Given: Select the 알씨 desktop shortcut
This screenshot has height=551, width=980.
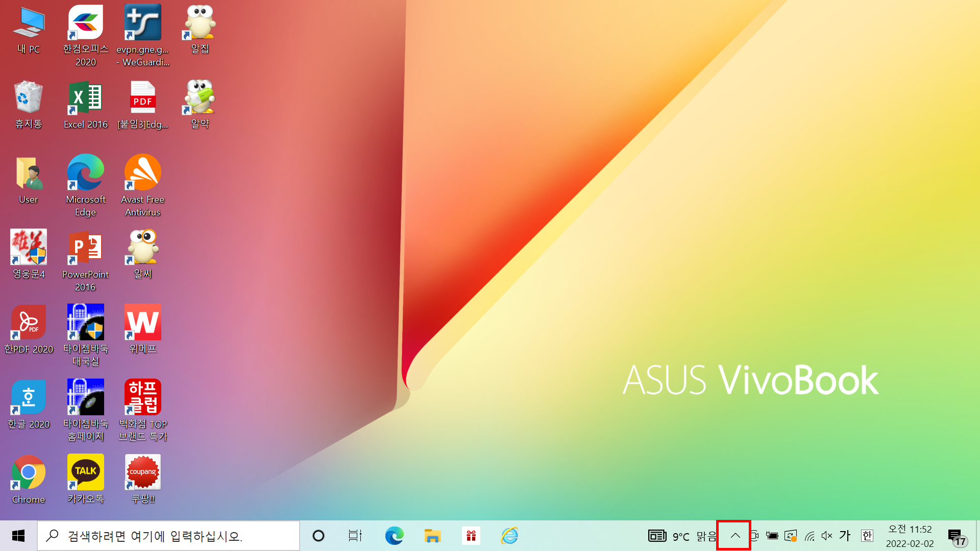Looking at the screenshot, I should point(143,255).
